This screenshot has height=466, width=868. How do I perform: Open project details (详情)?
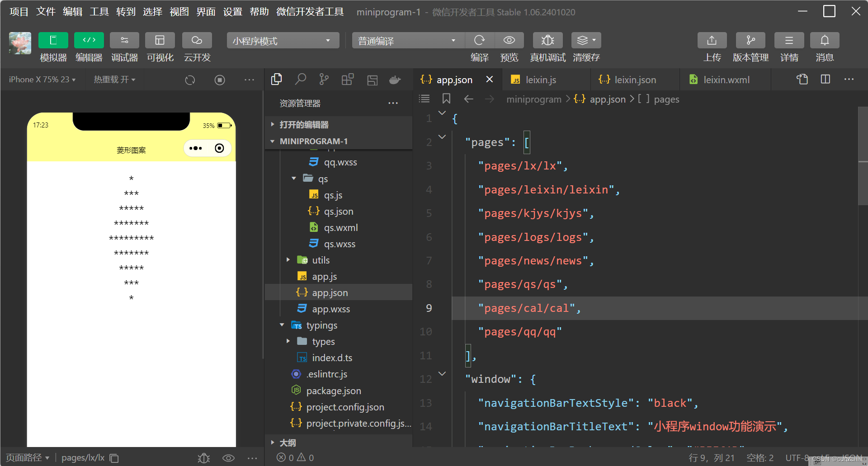789,40
